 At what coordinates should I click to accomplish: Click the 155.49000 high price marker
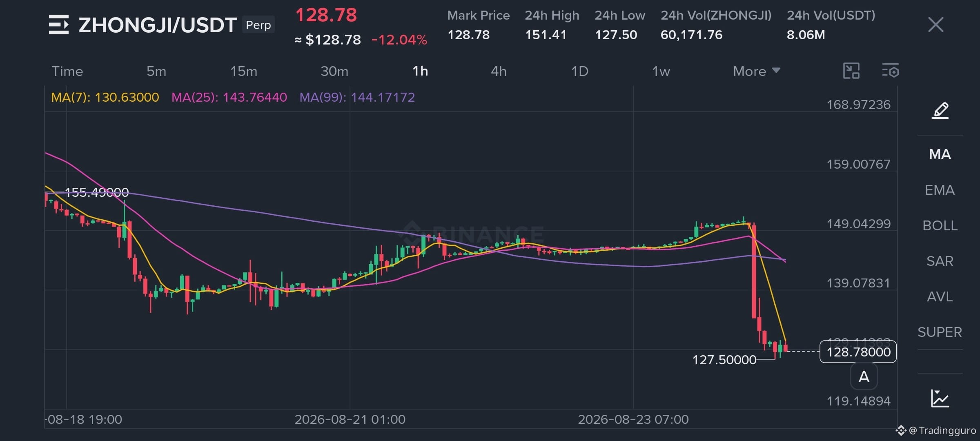click(97, 192)
